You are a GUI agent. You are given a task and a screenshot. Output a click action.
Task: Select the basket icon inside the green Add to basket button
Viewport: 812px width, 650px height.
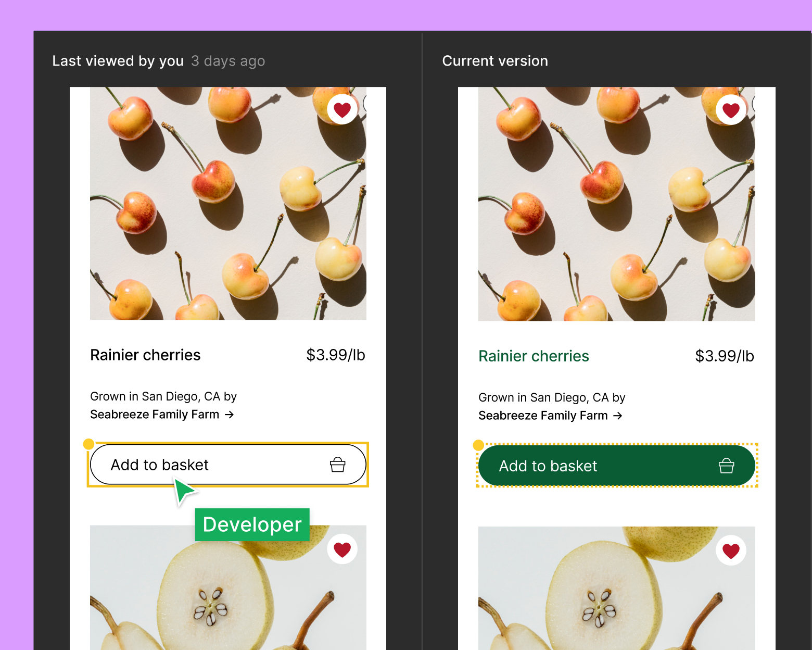pyautogui.click(x=727, y=465)
